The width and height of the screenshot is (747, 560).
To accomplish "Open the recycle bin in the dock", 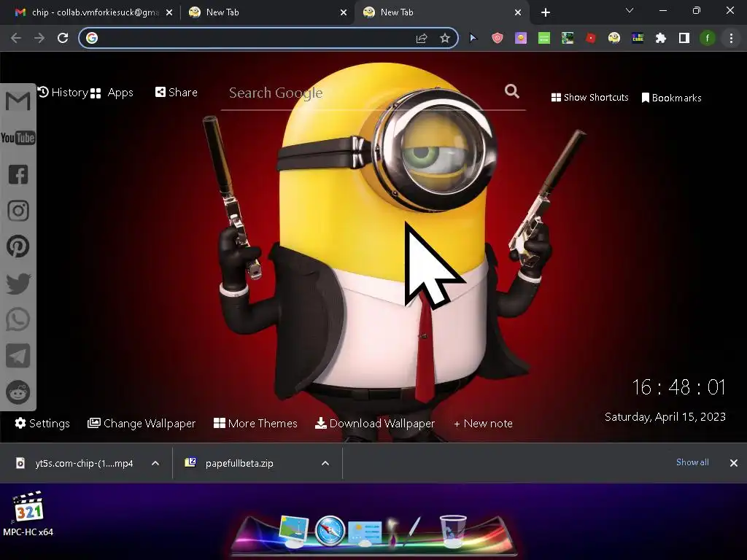I will (x=452, y=531).
